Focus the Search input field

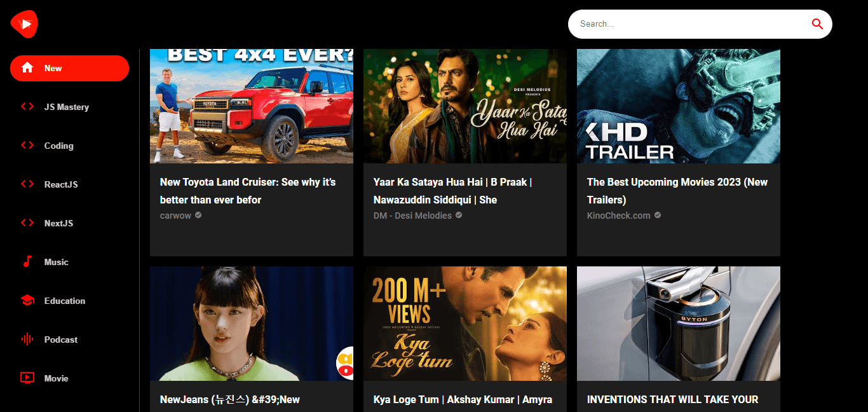pyautogui.click(x=691, y=24)
